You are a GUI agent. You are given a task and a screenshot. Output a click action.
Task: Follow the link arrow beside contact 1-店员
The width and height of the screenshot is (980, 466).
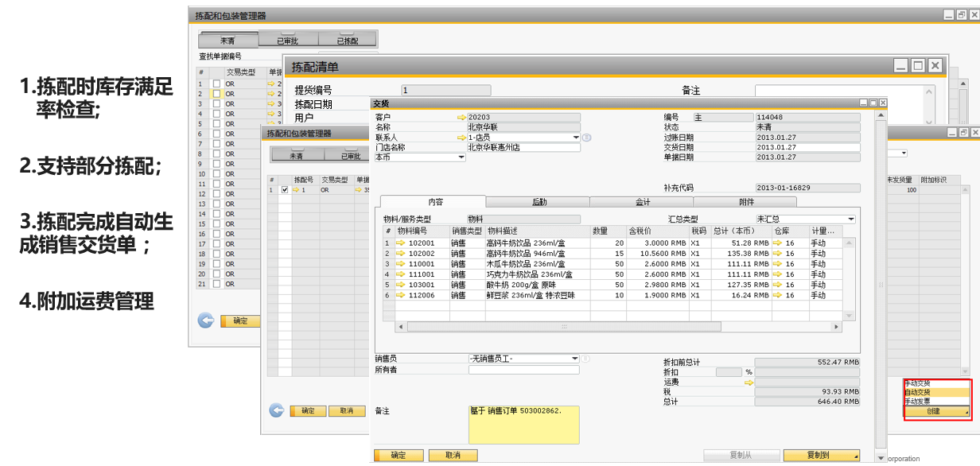[x=461, y=138]
